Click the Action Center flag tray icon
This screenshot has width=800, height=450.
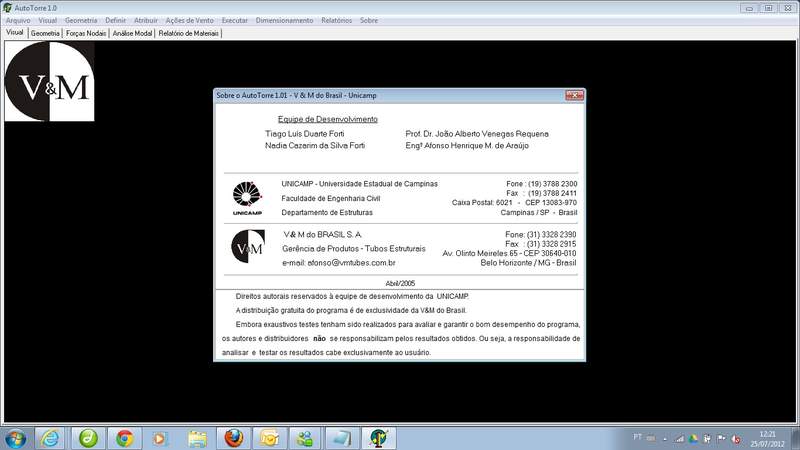pyautogui.click(x=721, y=438)
